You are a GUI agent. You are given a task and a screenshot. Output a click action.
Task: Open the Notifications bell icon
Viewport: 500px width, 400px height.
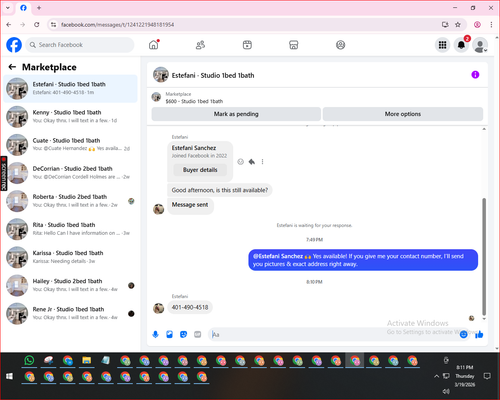point(461,45)
